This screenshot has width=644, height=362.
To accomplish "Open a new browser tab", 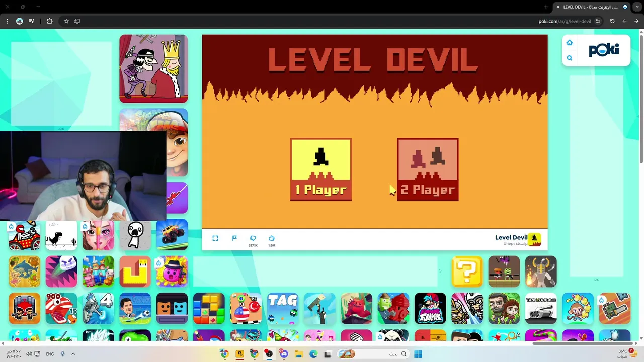I will [x=546, y=7].
